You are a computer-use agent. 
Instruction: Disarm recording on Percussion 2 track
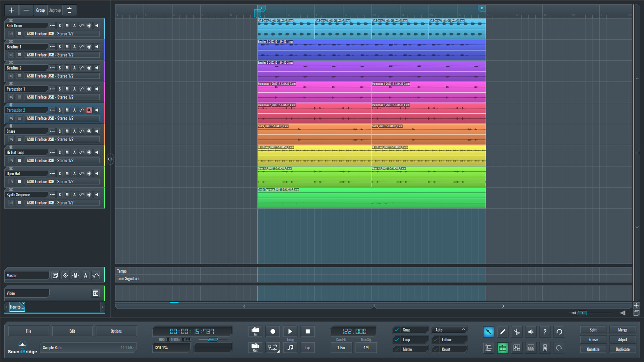(89, 110)
